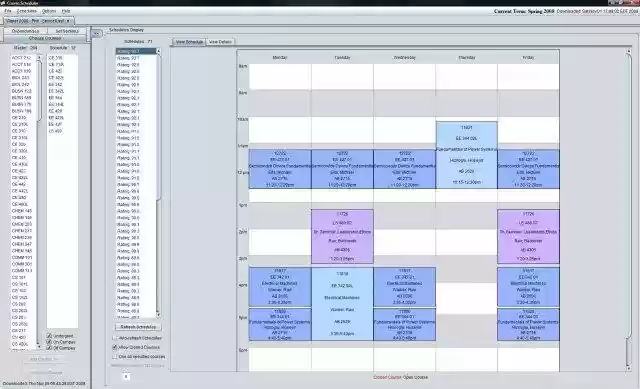
Task: Click the Thursday column header
Action: [467, 58]
